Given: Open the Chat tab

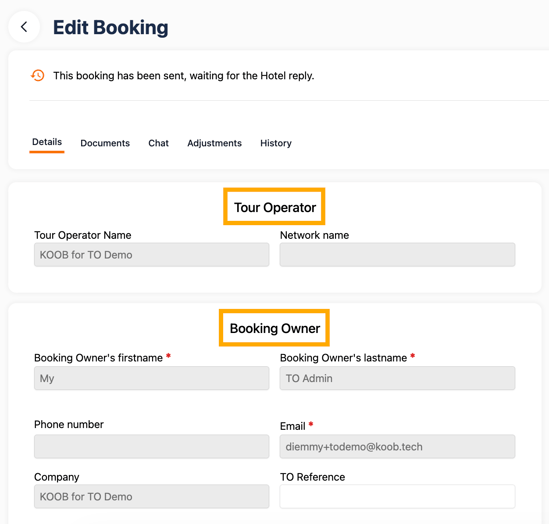Looking at the screenshot, I should (x=158, y=143).
